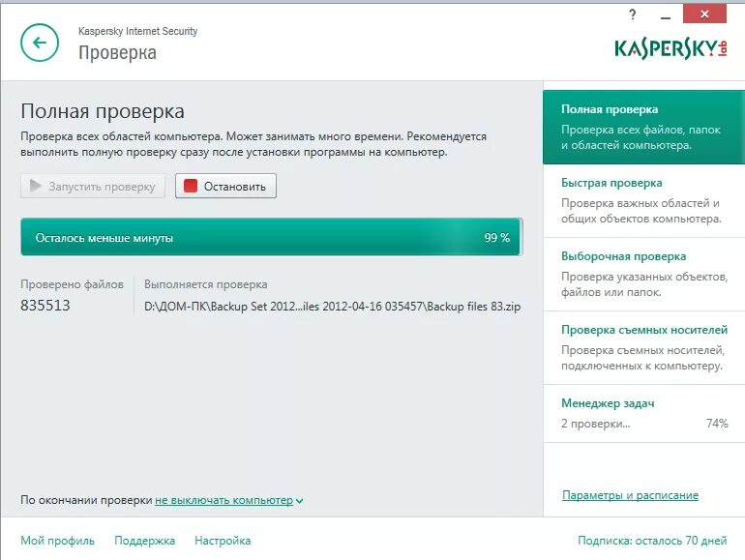This screenshot has width=745, height=560.
Task: Open Настройка link
Action: click(223, 541)
